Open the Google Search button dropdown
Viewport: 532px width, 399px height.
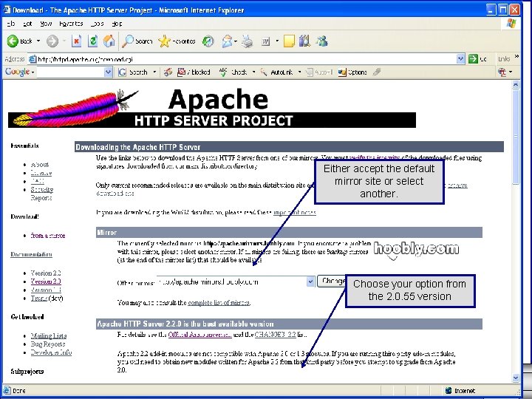(154, 72)
